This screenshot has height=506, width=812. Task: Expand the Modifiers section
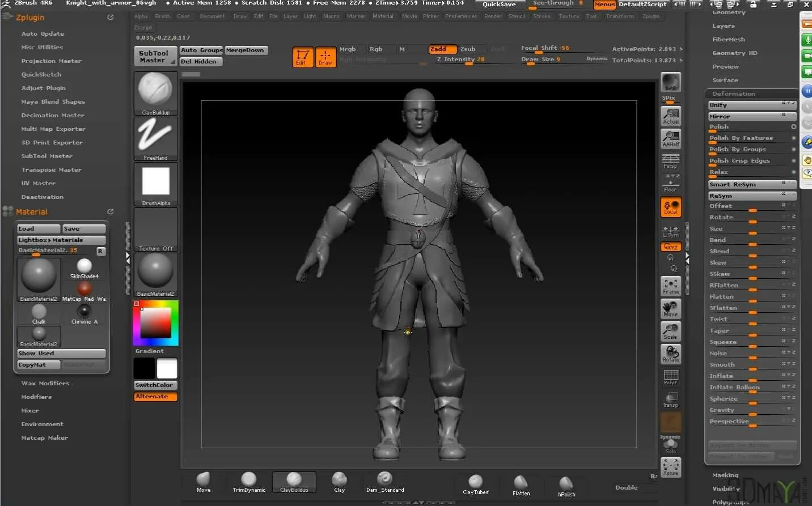point(36,397)
